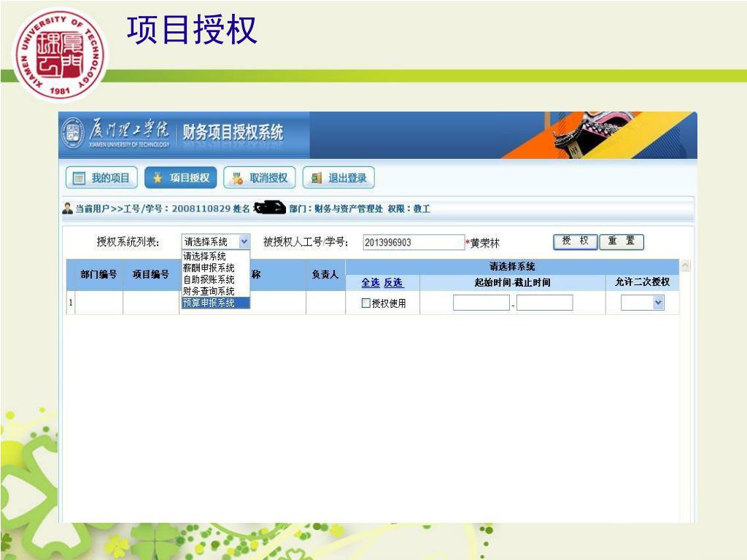747x560 pixels.
Task: Click the name 黄荣林 next to input
Action: pyautogui.click(x=485, y=243)
